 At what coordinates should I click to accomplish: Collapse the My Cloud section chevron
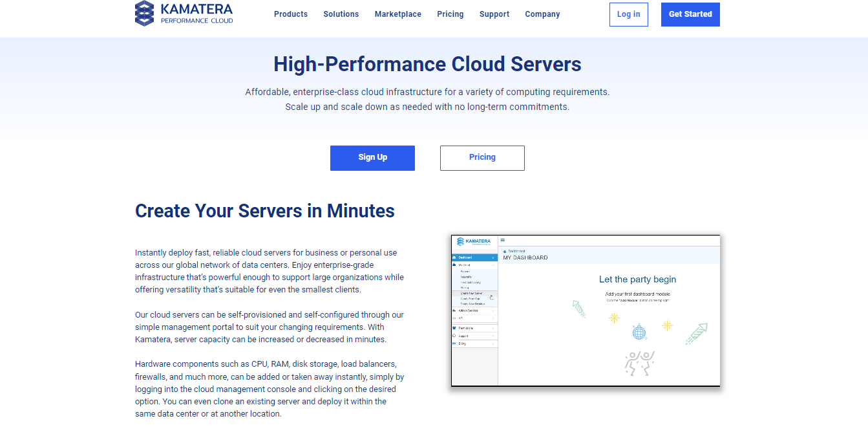coord(493,265)
